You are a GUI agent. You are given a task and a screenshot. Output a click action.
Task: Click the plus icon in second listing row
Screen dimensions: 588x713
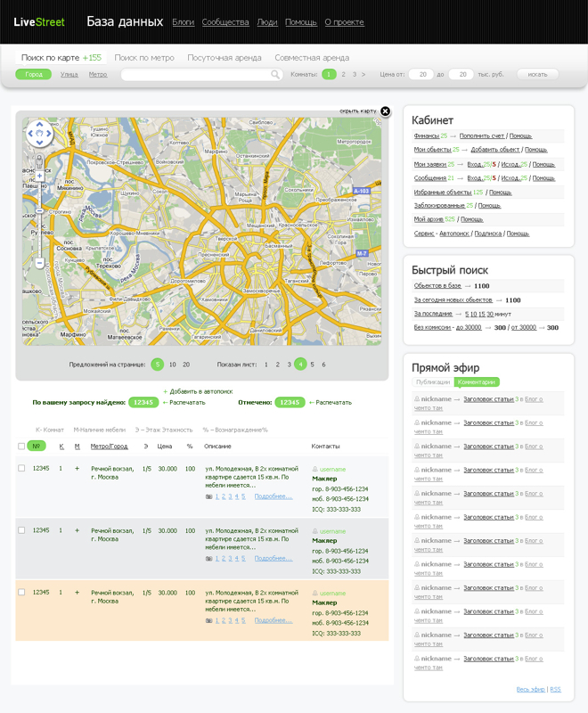click(x=77, y=530)
